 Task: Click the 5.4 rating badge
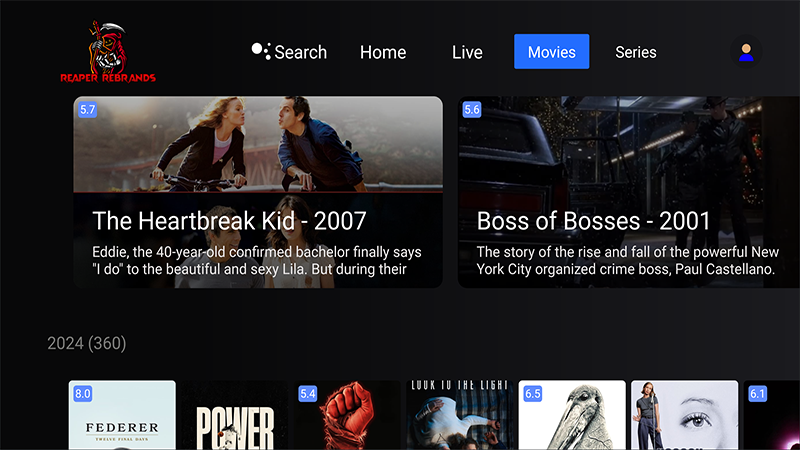(x=308, y=394)
